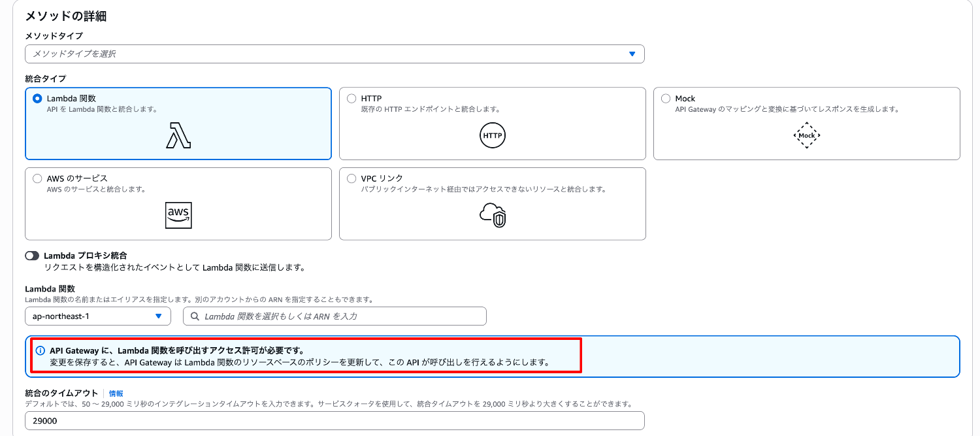
Task: Click the text API を Lambda 関数と統合します。
Action: (x=102, y=109)
